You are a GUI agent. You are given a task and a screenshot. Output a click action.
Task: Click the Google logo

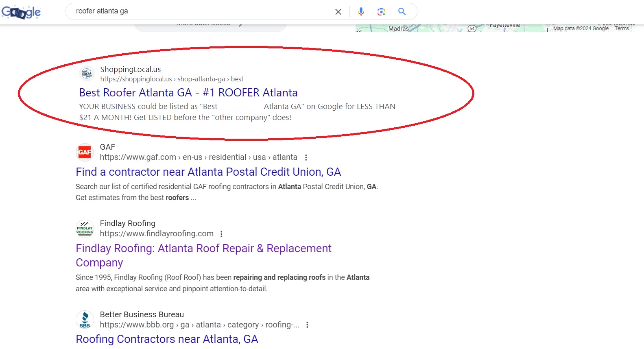[21, 12]
